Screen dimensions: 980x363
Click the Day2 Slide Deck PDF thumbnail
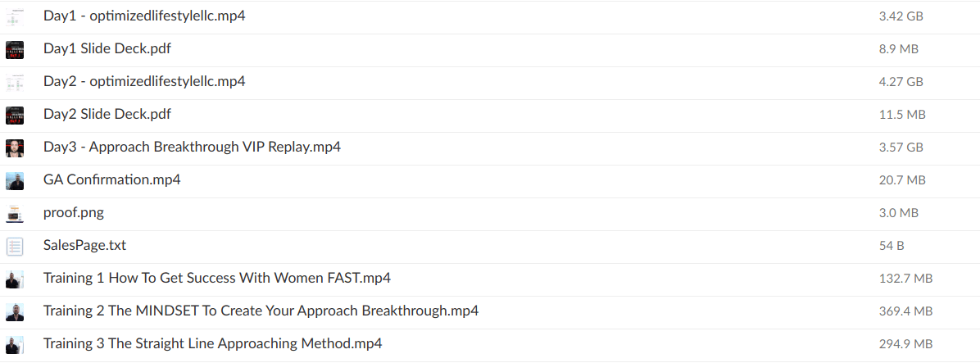click(x=15, y=115)
